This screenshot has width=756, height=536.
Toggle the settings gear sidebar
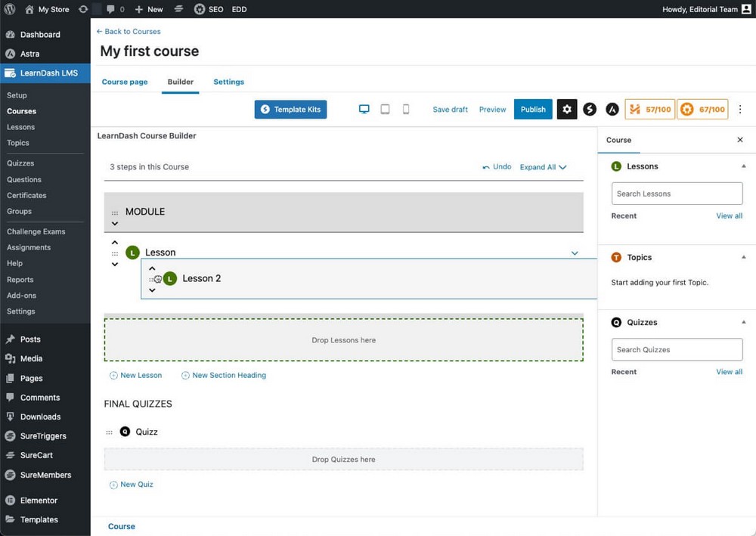click(567, 110)
